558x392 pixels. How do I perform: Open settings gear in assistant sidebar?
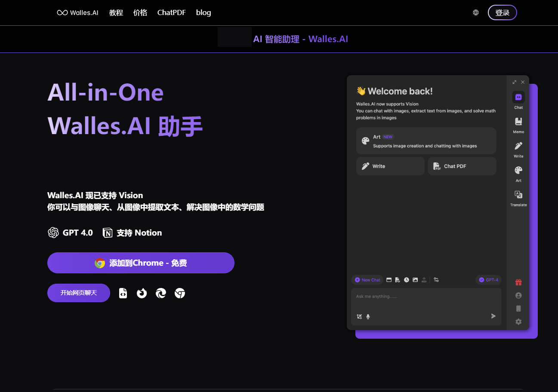[518, 322]
